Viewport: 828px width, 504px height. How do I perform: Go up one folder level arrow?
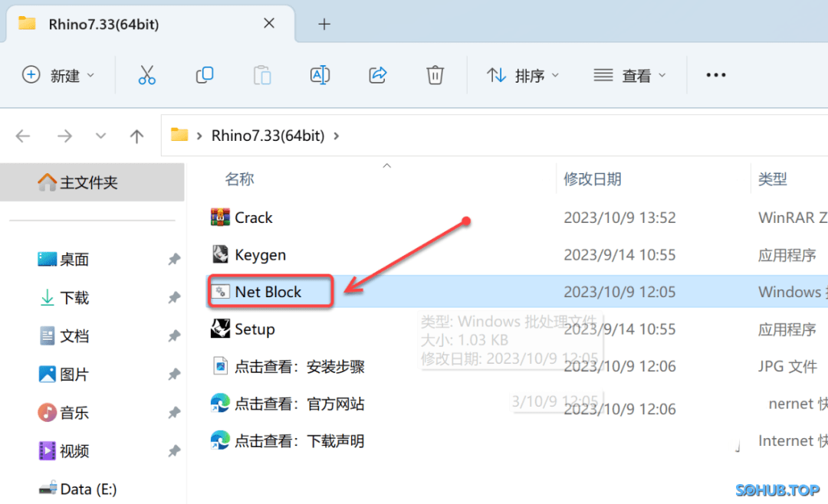[137, 136]
